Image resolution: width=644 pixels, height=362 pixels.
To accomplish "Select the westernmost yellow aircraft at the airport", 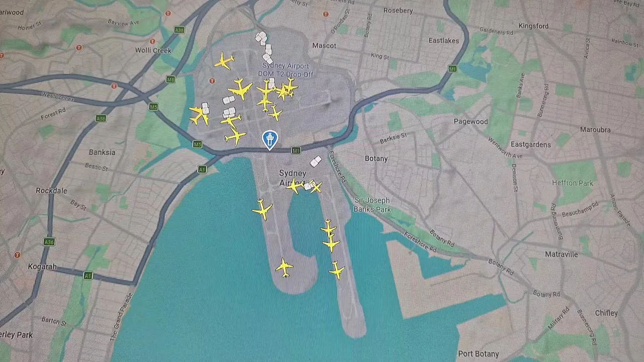I will tap(199, 116).
